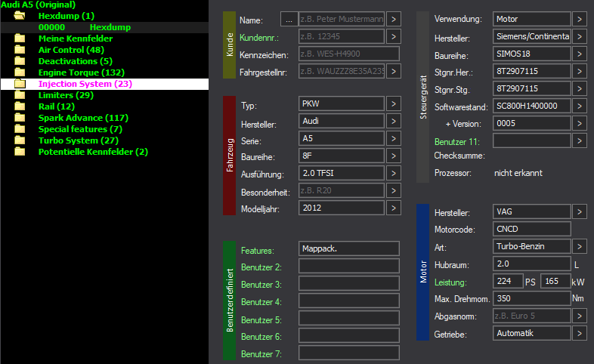Click the green Benutzerdefiniert section bar
594x364 pixels.
click(230, 301)
